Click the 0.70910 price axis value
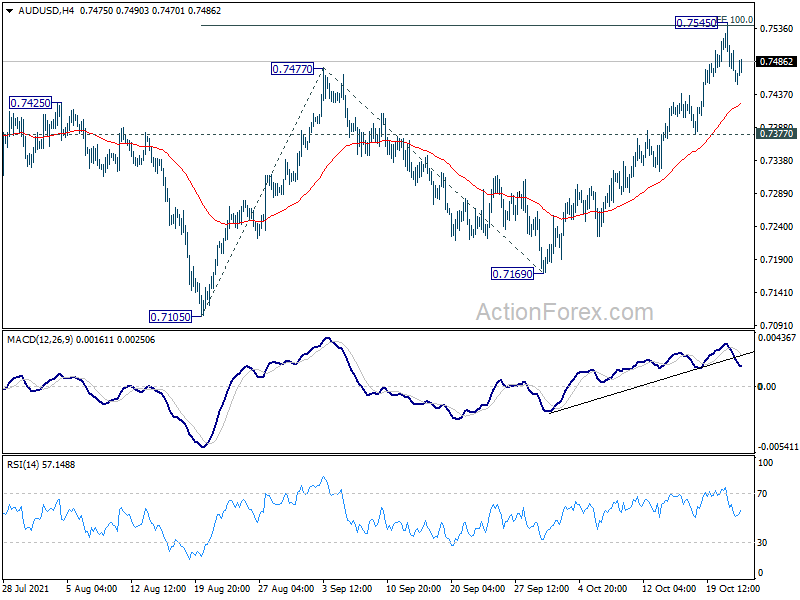 [776, 326]
